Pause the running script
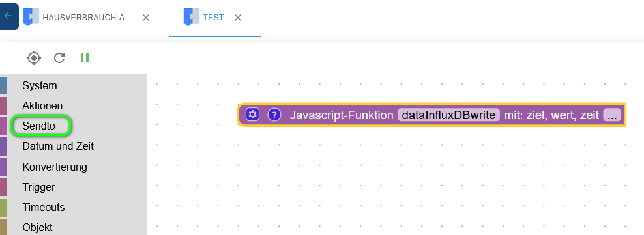Screen dimensions: 644x235 point(85,58)
